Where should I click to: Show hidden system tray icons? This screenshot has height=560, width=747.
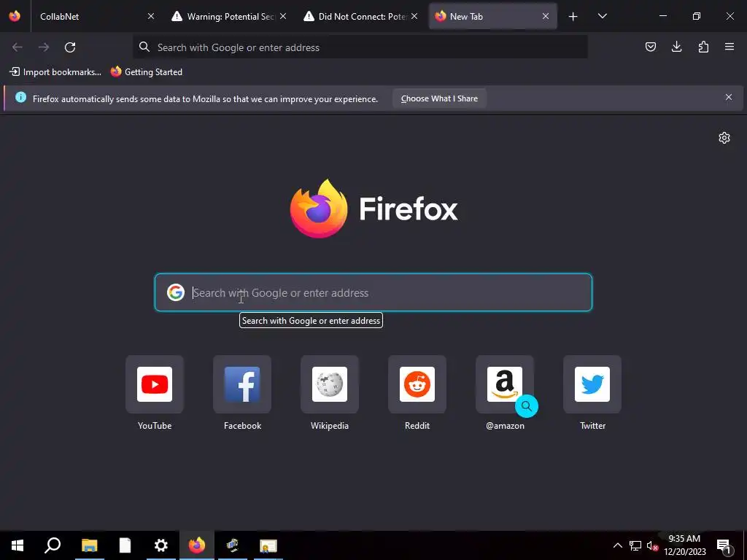tap(617, 545)
